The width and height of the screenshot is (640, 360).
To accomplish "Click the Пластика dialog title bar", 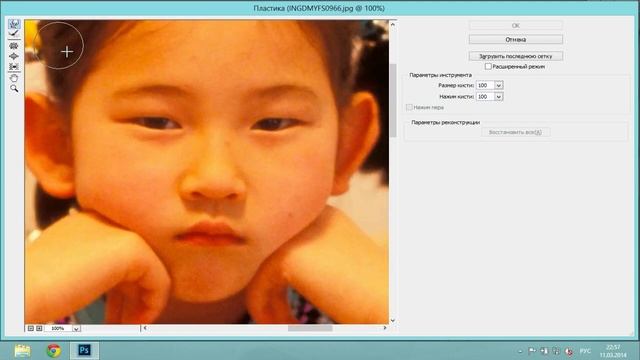I will [x=319, y=8].
